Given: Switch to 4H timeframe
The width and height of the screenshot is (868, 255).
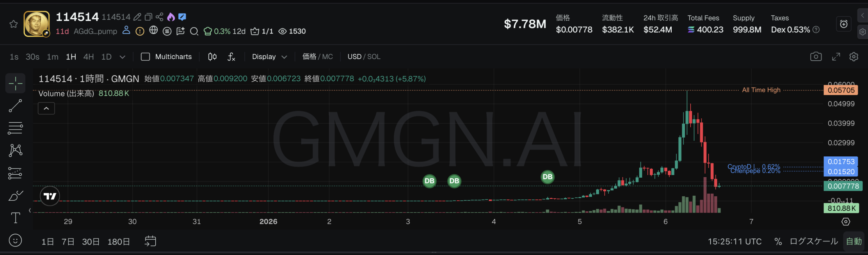Looking at the screenshot, I should (88, 57).
